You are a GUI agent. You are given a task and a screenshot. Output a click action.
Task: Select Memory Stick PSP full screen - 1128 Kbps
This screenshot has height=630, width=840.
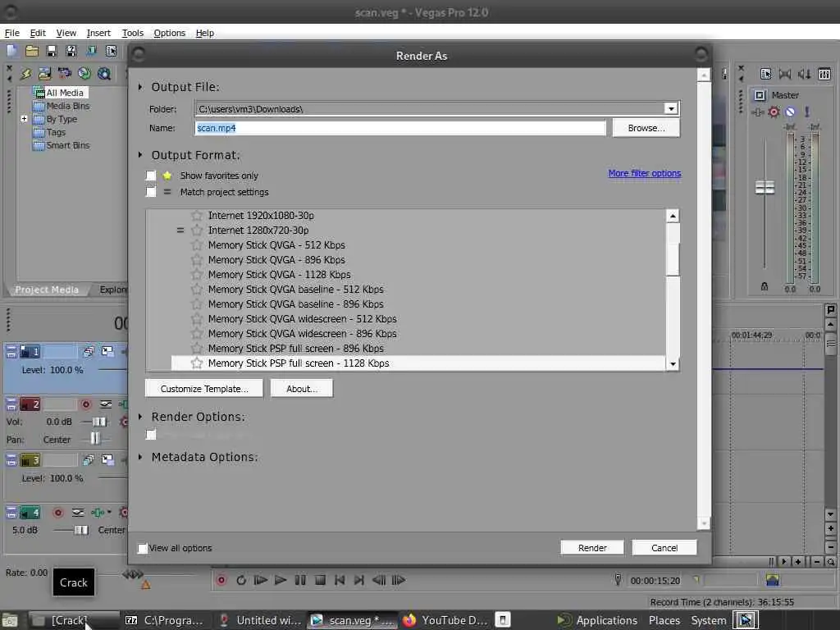418,363
